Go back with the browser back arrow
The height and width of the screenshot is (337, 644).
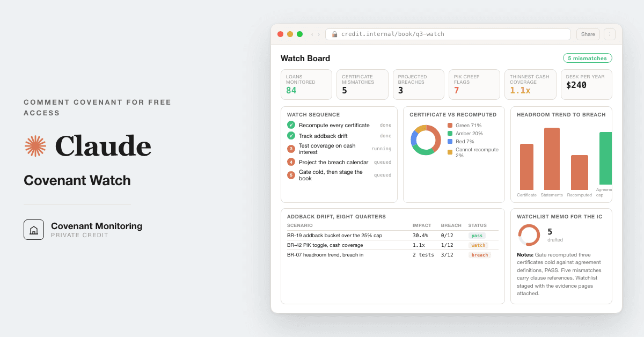tap(312, 34)
